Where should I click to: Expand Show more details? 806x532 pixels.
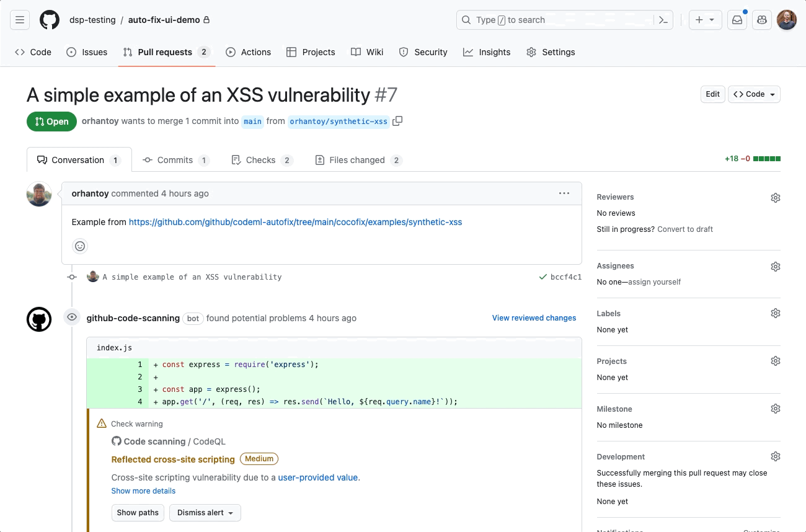(143, 491)
